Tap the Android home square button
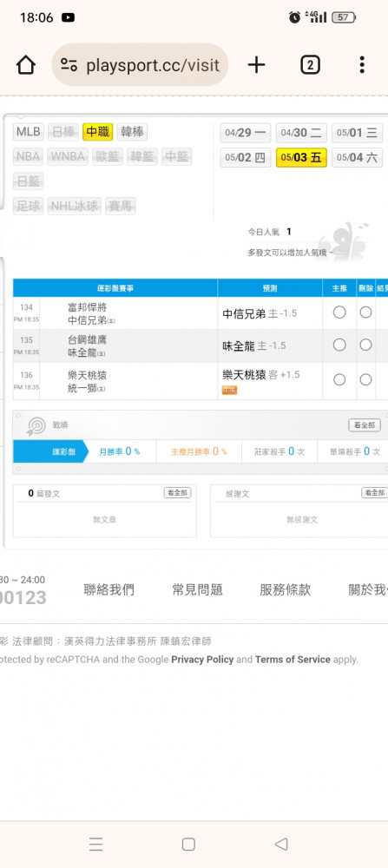This screenshot has width=388, height=868. [188, 844]
